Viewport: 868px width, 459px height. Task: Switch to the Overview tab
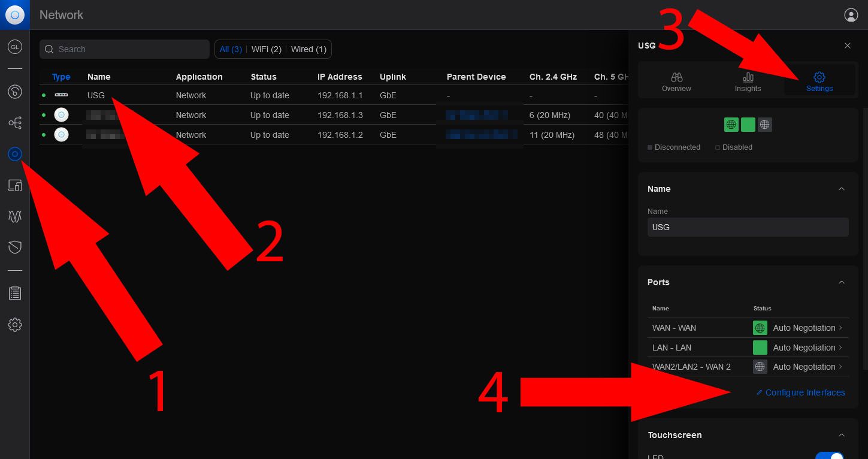tap(676, 82)
